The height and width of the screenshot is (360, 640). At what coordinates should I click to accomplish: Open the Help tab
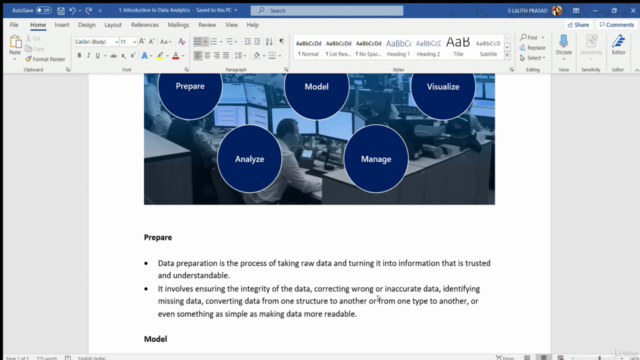(x=253, y=25)
